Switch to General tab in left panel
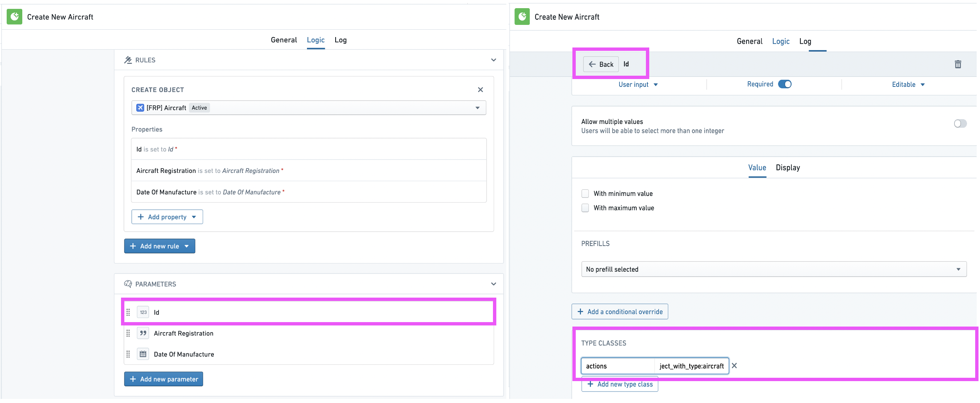Viewport: 980px width, 403px height. (x=284, y=40)
